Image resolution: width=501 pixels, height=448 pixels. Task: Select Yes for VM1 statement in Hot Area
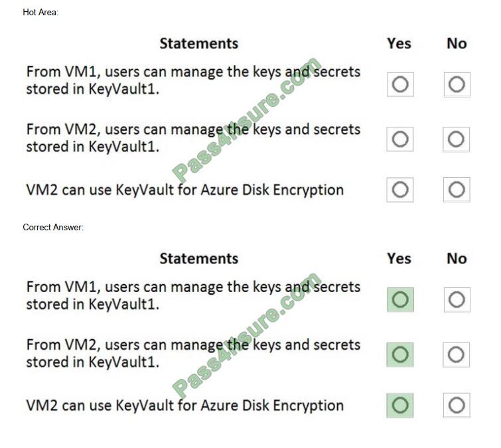pyautogui.click(x=400, y=84)
